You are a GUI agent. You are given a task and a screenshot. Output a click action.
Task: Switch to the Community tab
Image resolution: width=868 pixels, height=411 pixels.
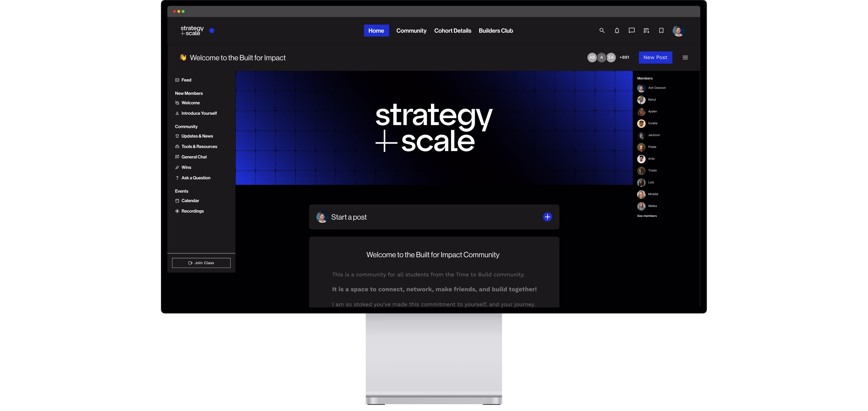coord(411,31)
